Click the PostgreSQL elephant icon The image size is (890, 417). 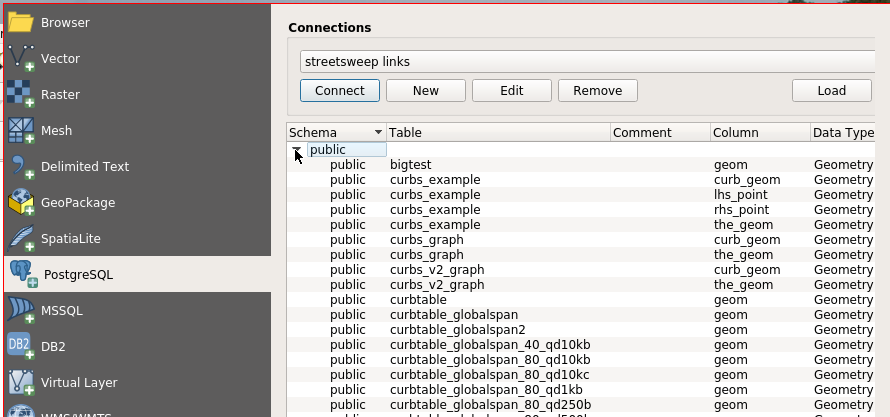pos(22,275)
